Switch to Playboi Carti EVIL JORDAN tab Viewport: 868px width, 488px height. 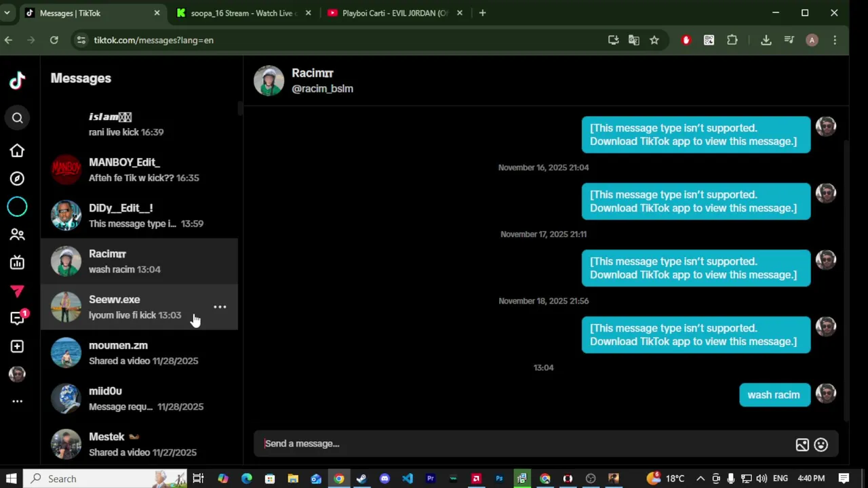click(395, 13)
